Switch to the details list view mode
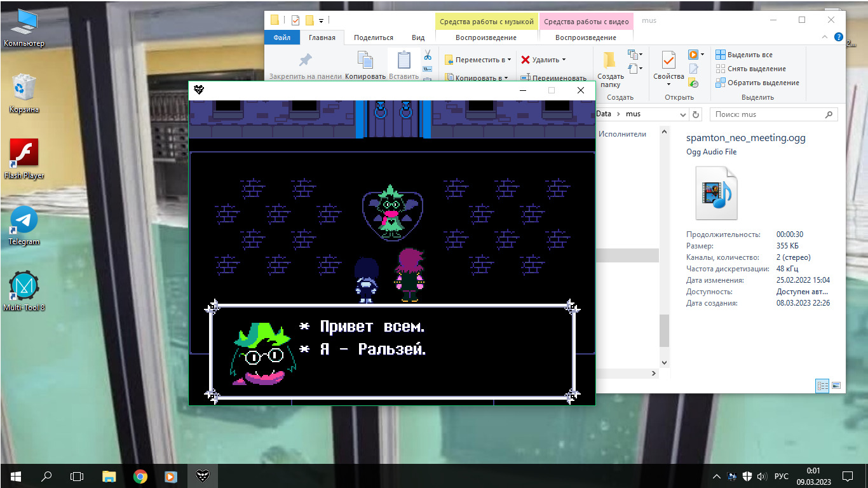The image size is (868, 488). point(822,385)
